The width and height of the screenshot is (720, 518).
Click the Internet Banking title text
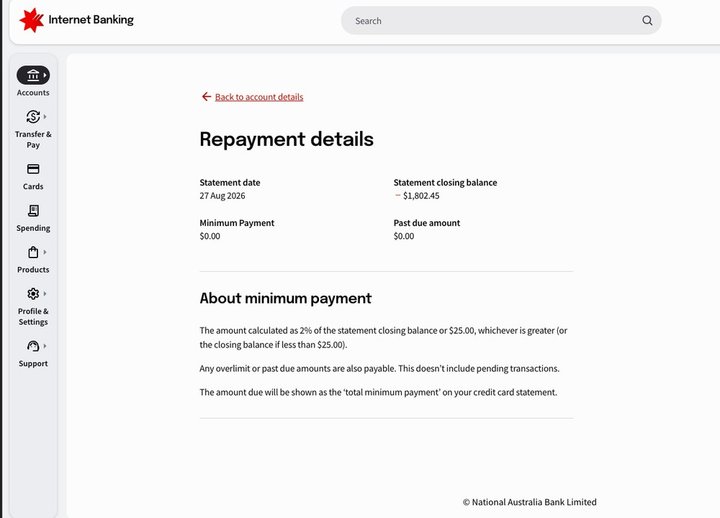point(91,20)
